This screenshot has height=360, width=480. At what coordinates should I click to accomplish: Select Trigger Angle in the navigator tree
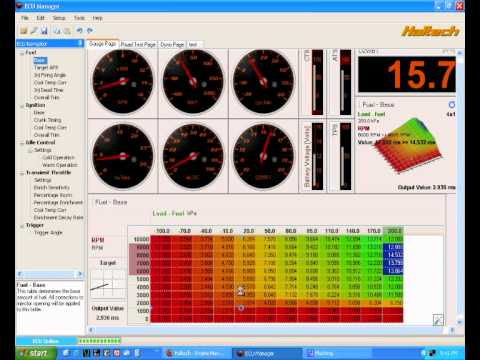click(48, 233)
